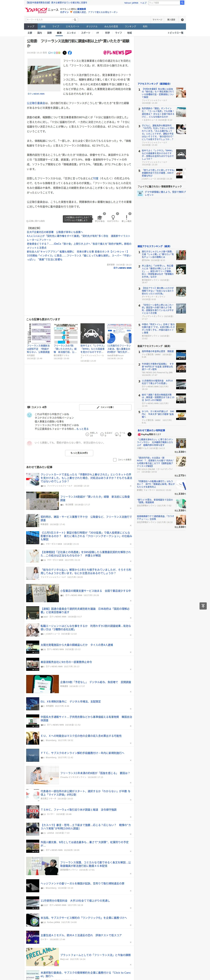This screenshot has width=210, height=980.
Task: Open the ヘルプ link in header
Action: click(x=143, y=3)
